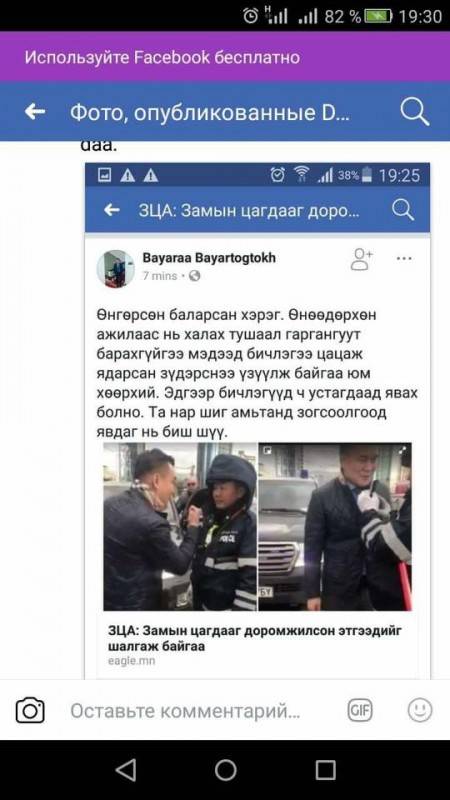Tap the Android home circle button
Screen dimensions: 450x800
coord(226,769)
